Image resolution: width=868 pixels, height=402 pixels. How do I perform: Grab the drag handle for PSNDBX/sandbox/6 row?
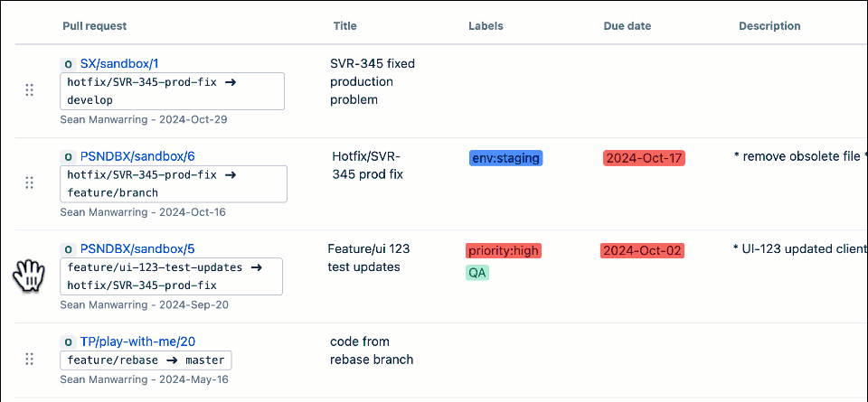tap(29, 182)
